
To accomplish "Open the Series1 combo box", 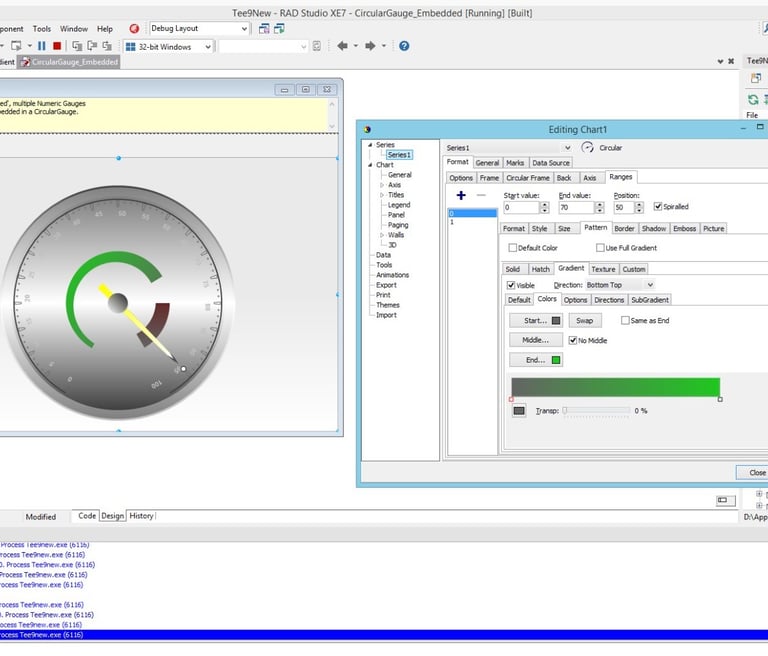I will (567, 147).
